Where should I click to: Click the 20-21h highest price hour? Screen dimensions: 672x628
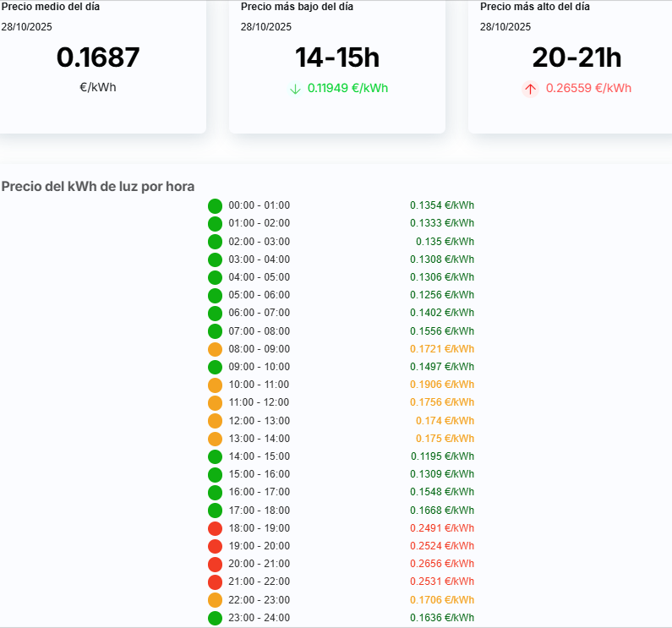point(576,57)
